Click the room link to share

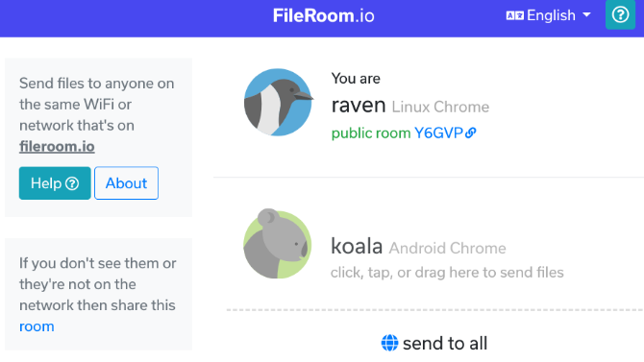(x=37, y=326)
